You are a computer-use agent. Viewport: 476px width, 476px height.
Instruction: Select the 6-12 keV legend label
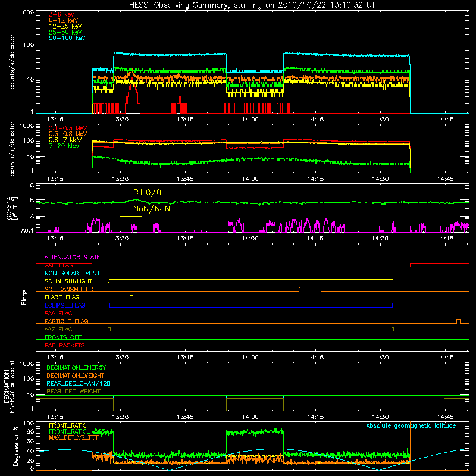pos(64,20)
